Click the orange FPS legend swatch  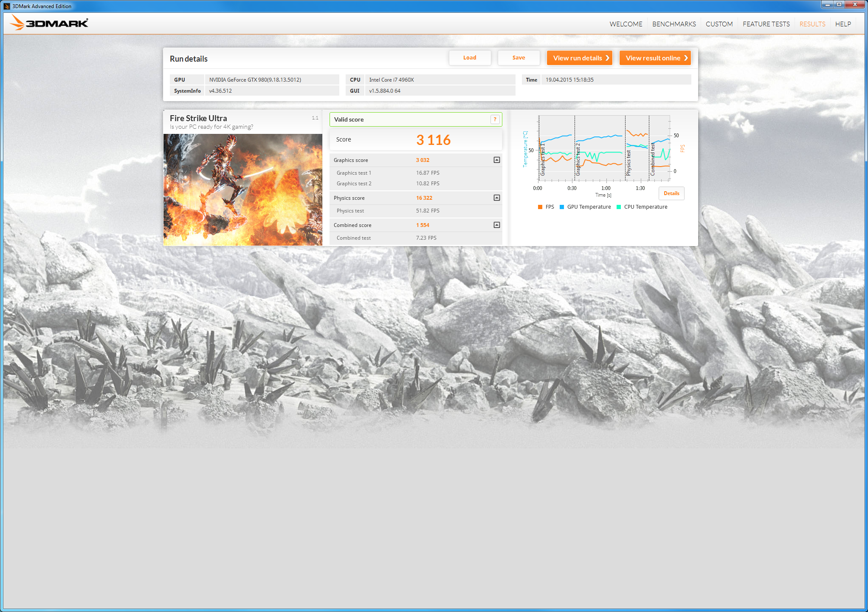540,207
